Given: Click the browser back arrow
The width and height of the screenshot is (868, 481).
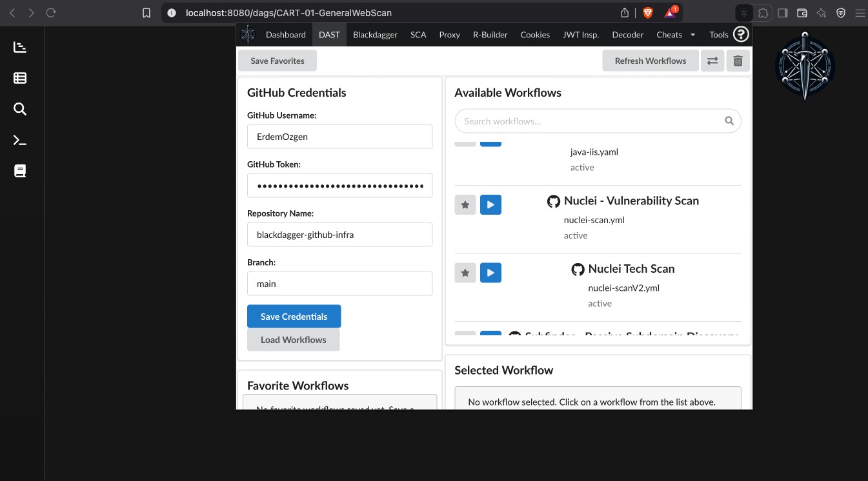Looking at the screenshot, I should tap(12, 12).
